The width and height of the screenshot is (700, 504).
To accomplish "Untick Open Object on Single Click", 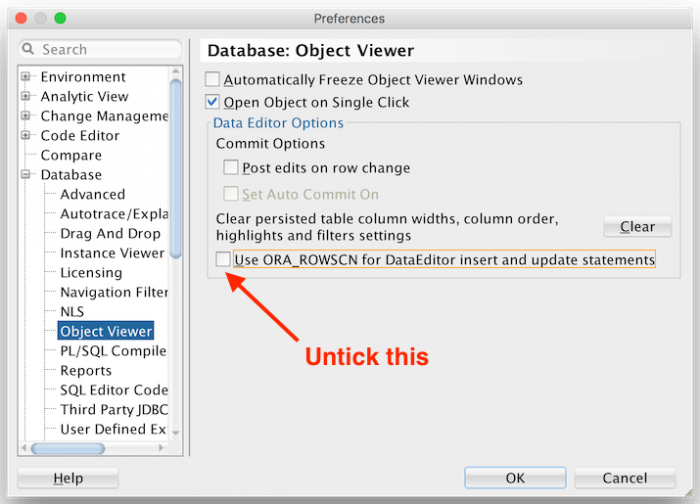I will tap(212, 102).
